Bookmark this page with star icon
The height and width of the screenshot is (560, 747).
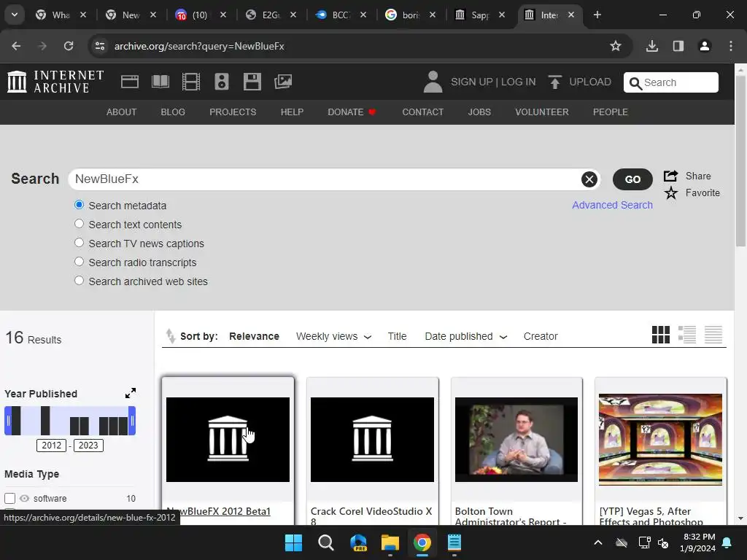pos(616,46)
